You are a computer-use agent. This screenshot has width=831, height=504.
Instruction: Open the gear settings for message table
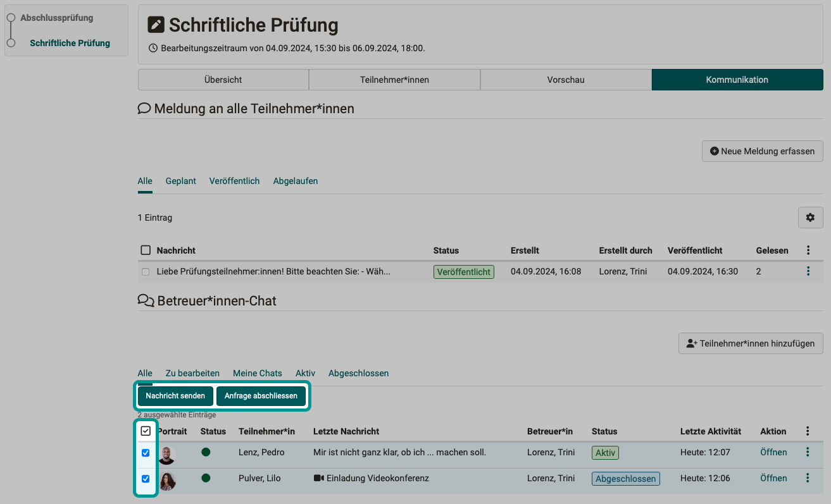(810, 218)
